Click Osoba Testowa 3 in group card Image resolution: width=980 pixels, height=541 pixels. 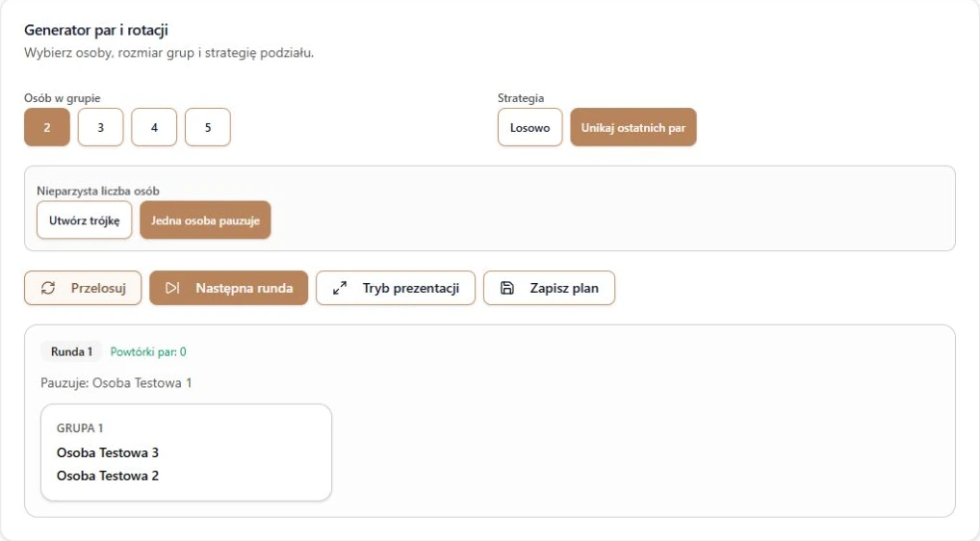(x=108, y=452)
